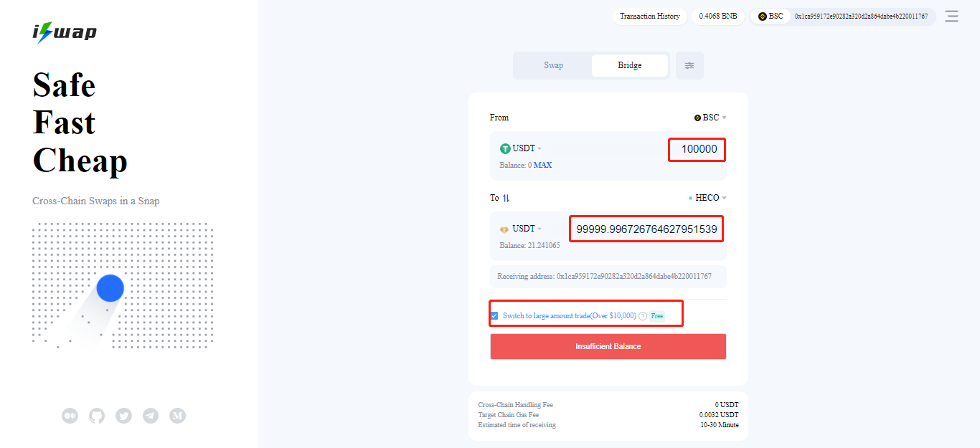Click the Target Chain Gas Fee label
This screenshot has width=980, height=448.
pos(509,415)
